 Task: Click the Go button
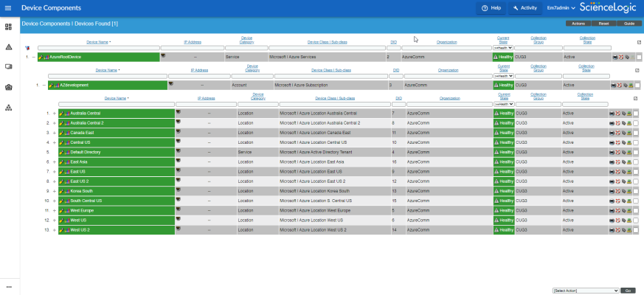pos(628,291)
